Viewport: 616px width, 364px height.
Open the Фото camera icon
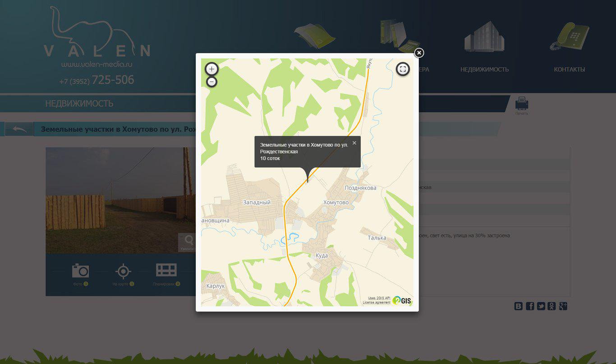(80, 271)
